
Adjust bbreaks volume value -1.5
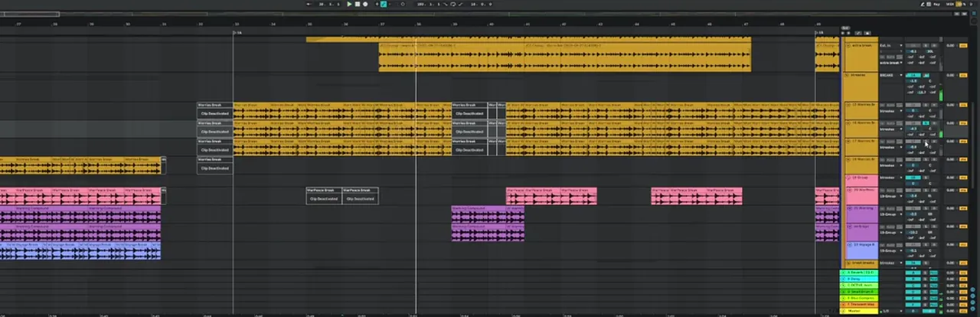[x=913, y=81]
